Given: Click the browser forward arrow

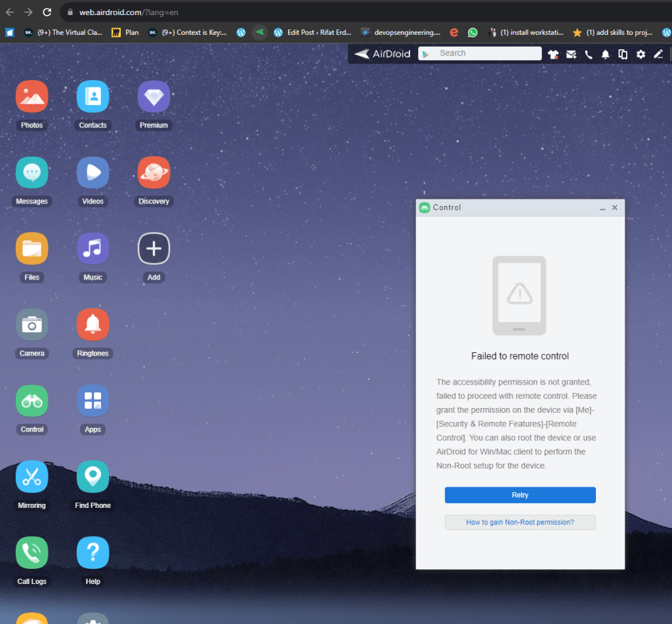Looking at the screenshot, I should (x=28, y=12).
